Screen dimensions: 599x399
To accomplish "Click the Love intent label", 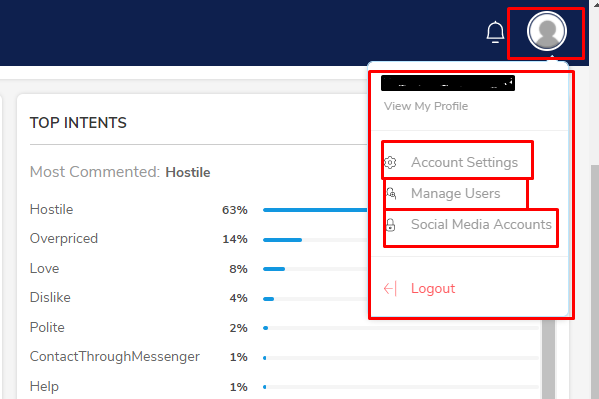I will click(44, 268).
